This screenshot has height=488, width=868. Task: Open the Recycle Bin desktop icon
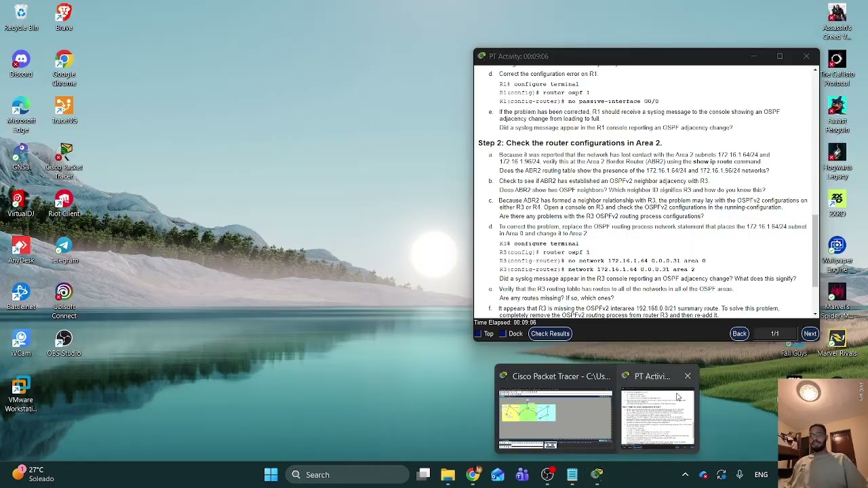click(x=21, y=18)
